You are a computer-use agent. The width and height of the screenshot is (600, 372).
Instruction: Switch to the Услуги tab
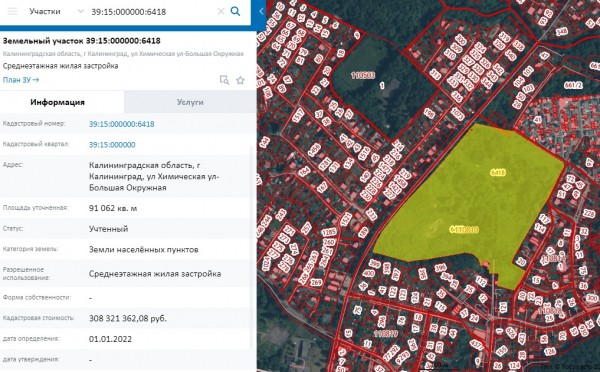(190, 102)
